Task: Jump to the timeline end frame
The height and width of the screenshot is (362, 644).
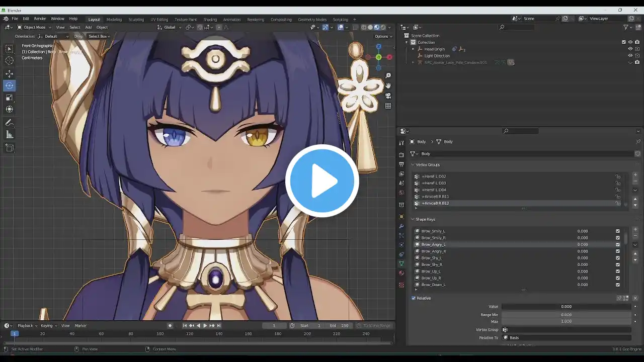Action: click(219, 326)
